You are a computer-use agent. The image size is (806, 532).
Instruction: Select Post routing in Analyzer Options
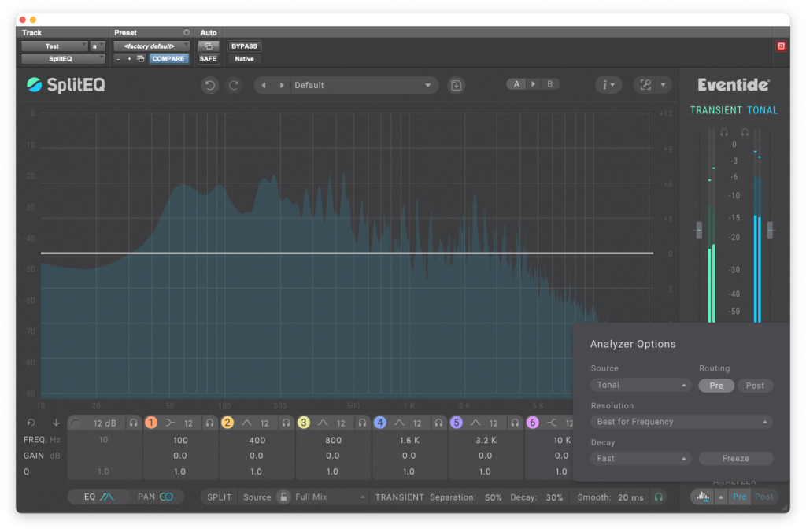point(755,386)
